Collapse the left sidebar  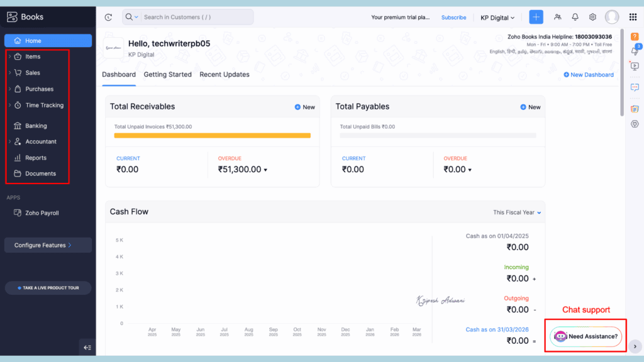pos(87,347)
